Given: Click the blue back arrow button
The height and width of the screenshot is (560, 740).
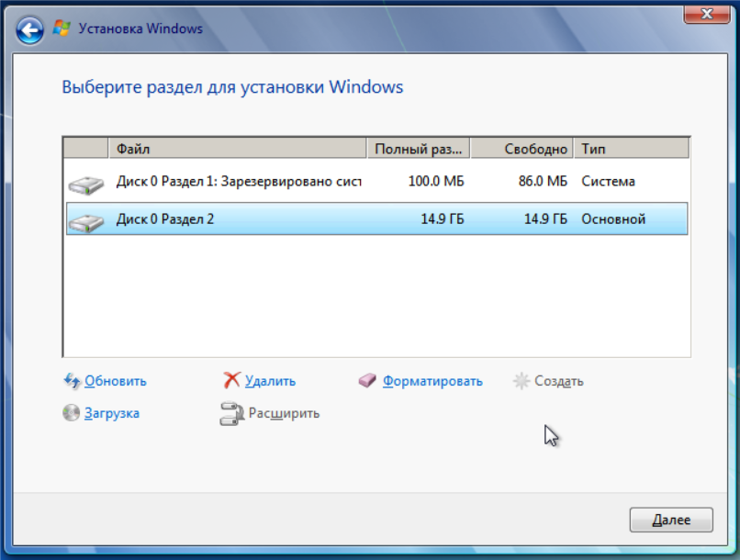Looking at the screenshot, I should [x=29, y=30].
